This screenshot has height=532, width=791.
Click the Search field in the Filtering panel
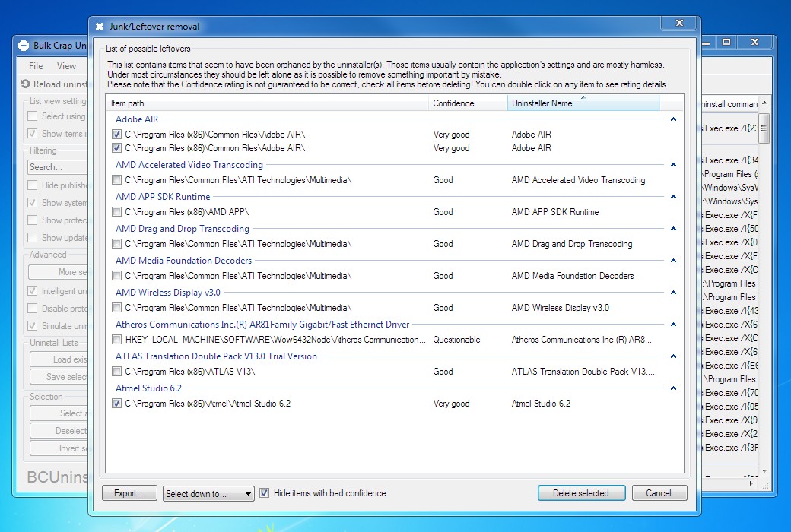(58, 167)
